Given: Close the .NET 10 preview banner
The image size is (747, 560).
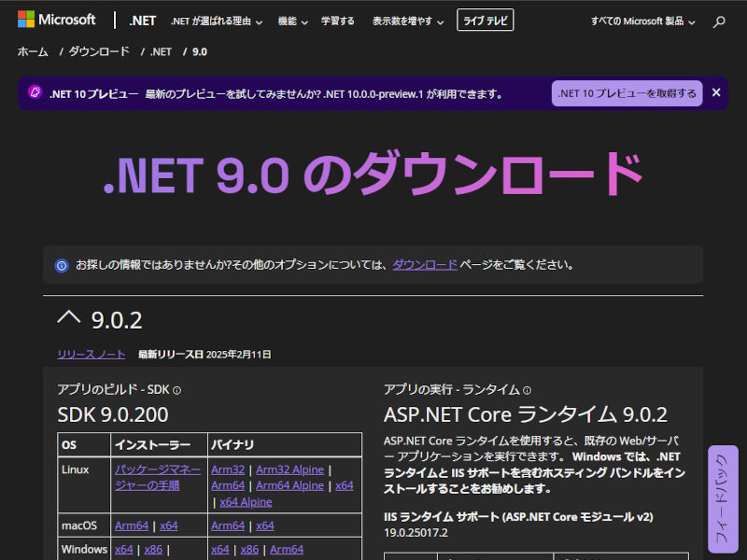Looking at the screenshot, I should 716,92.
